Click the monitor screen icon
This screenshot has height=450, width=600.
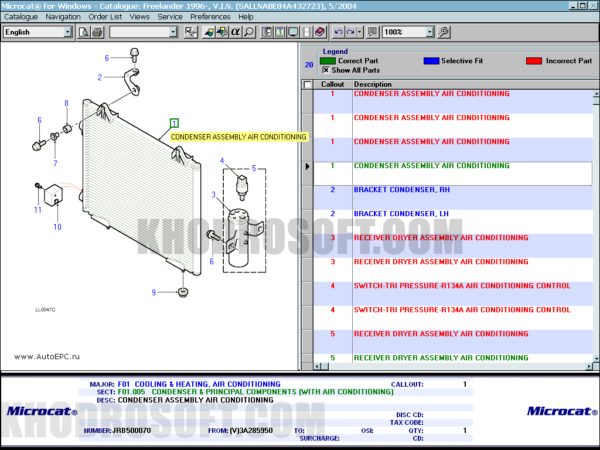click(293, 32)
